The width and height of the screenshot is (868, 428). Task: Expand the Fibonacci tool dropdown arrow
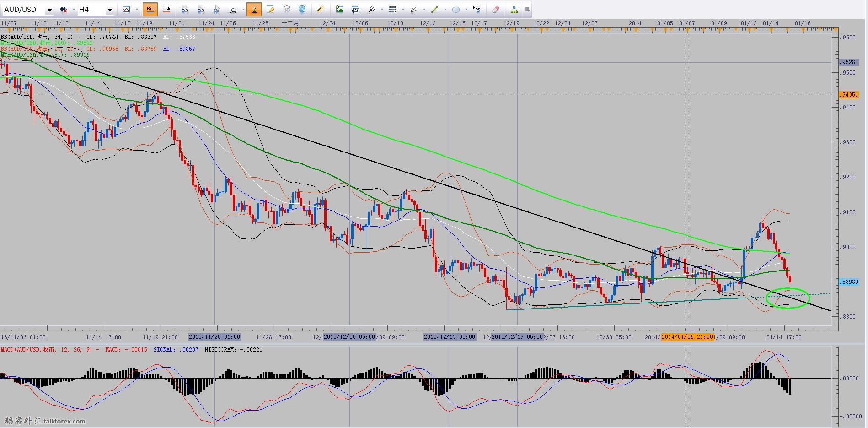pos(403,9)
